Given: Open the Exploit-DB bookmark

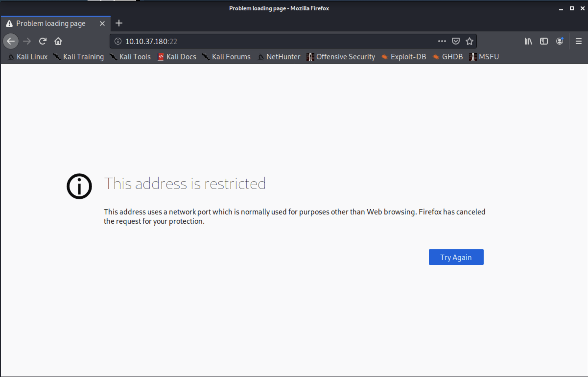Looking at the screenshot, I should point(404,57).
